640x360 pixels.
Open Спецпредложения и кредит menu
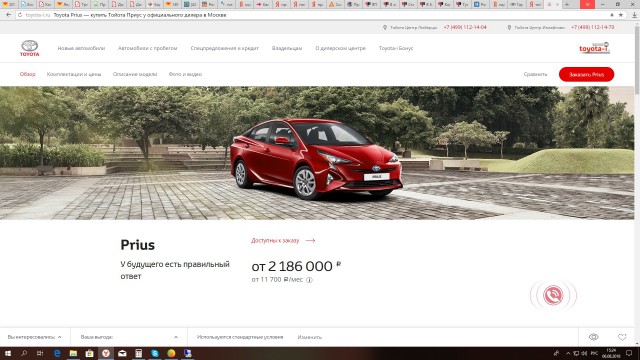pyautogui.click(x=224, y=48)
